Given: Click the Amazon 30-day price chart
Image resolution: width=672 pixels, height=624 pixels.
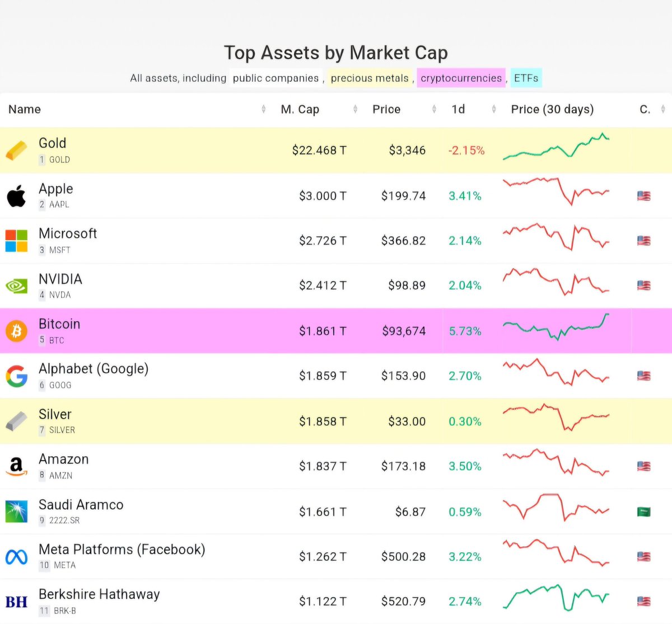Looking at the screenshot, I should click(556, 462).
